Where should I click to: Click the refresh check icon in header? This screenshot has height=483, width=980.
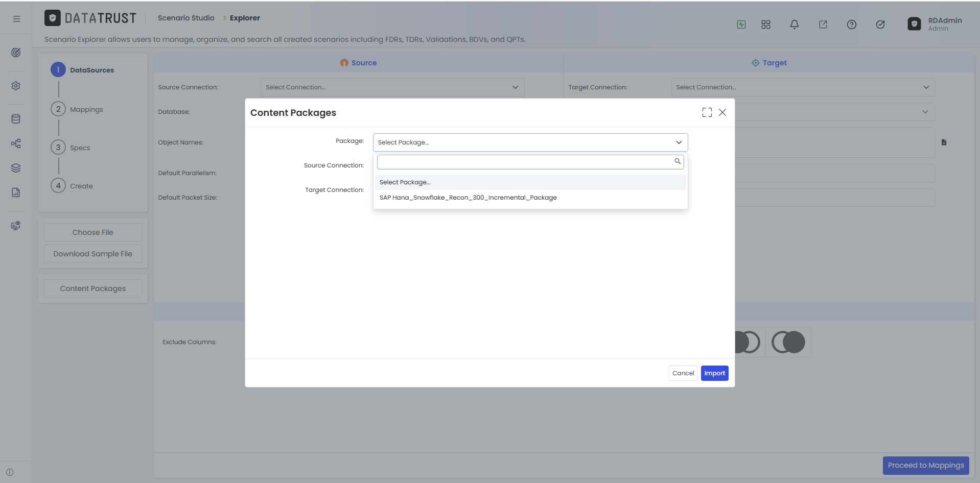point(880,25)
